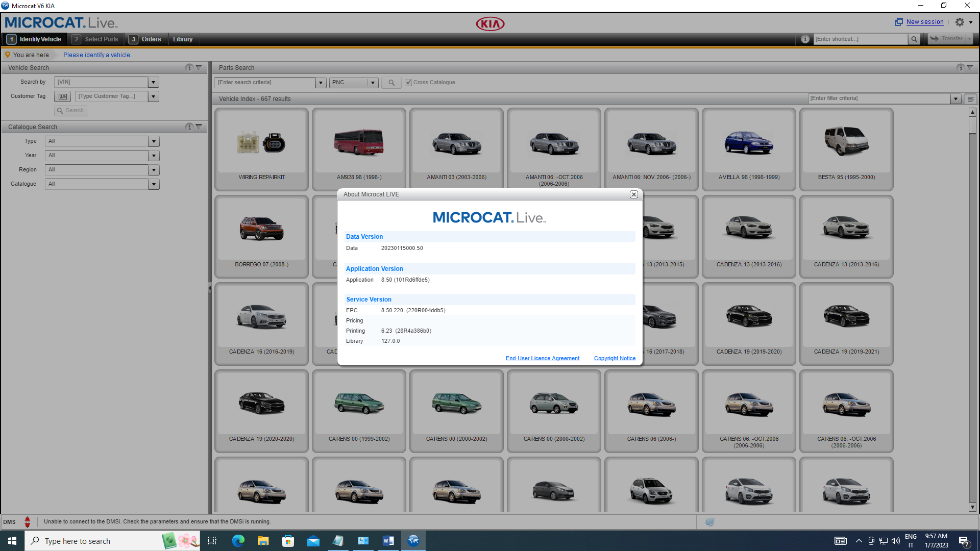980x551 pixels.
Task: Click the New session link
Action: click(x=924, y=21)
